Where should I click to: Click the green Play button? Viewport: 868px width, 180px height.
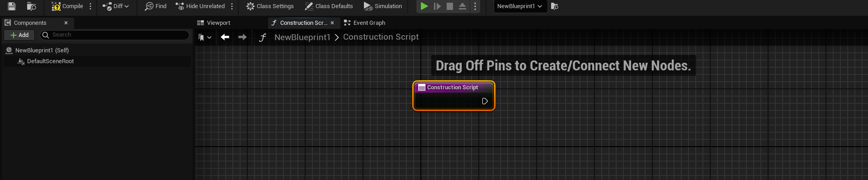point(424,6)
